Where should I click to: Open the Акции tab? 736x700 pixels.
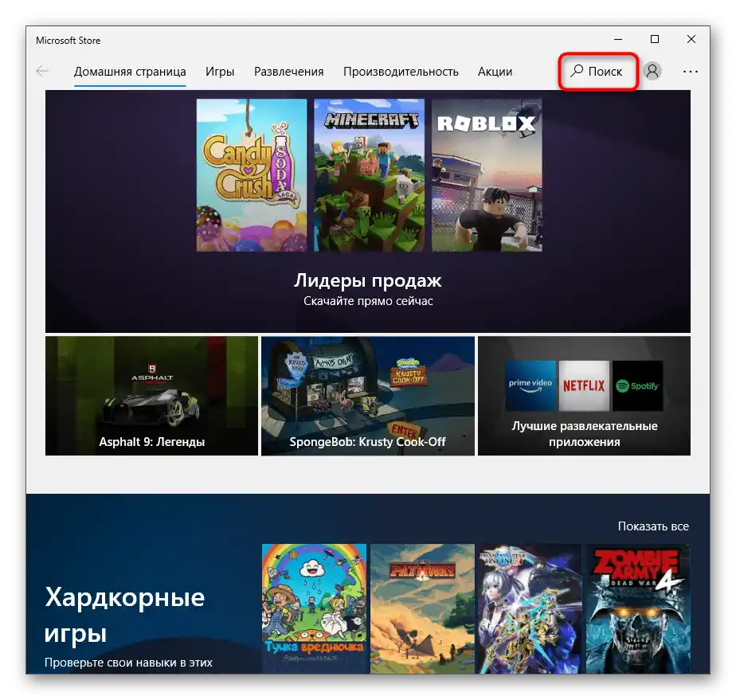(495, 72)
